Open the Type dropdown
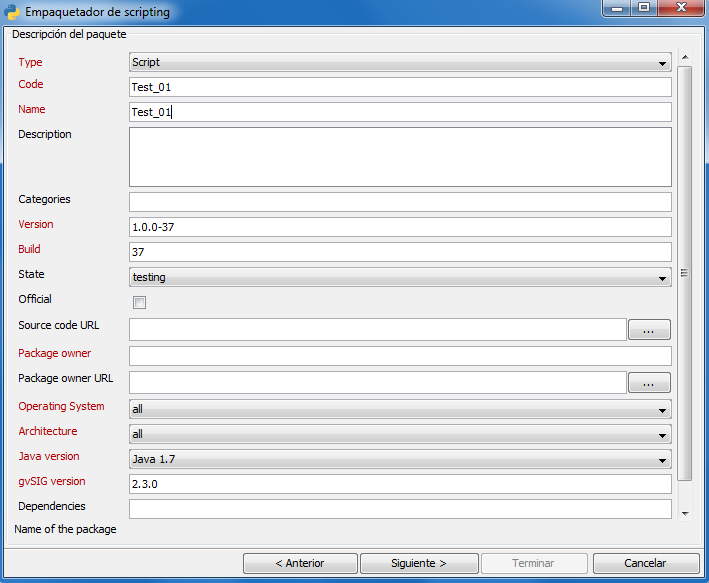This screenshot has height=583, width=709. click(x=400, y=62)
